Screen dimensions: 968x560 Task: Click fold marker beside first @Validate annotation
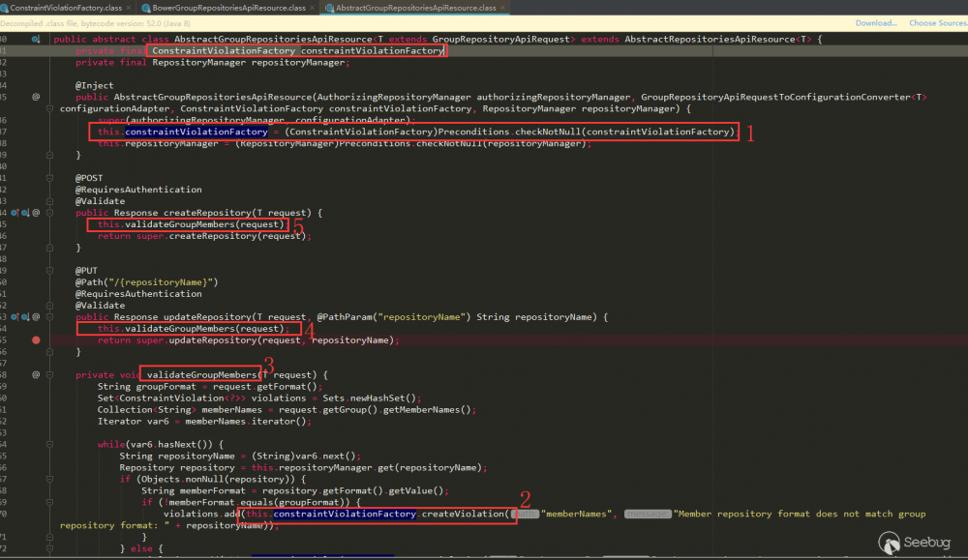point(49,201)
